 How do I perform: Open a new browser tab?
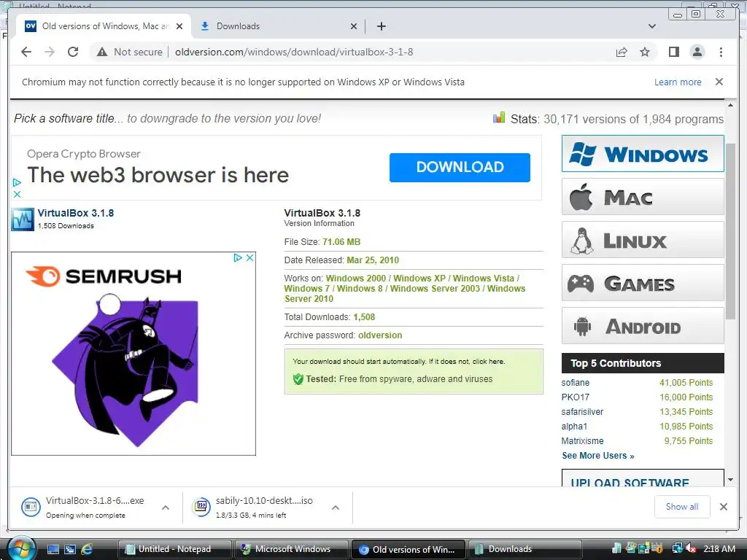pos(381,26)
